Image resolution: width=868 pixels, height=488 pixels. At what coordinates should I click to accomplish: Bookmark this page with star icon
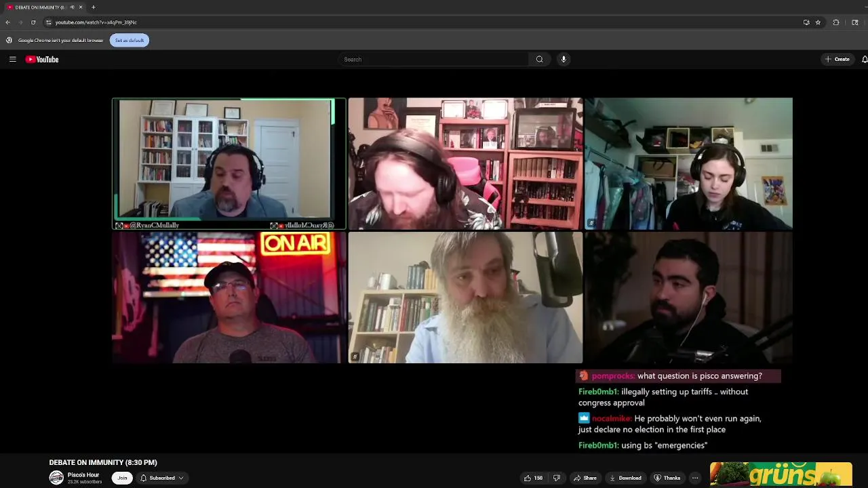(818, 22)
